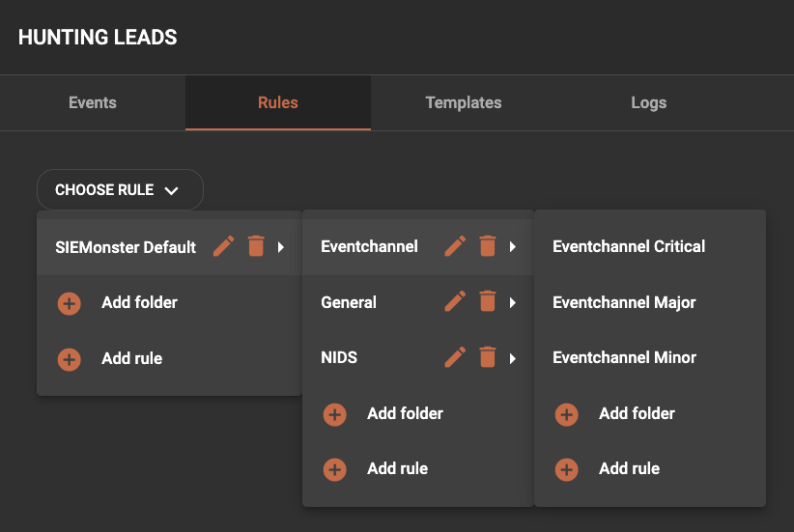Click the edit pencil for SIEMonster Default
The image size is (794, 532).
[x=223, y=246]
